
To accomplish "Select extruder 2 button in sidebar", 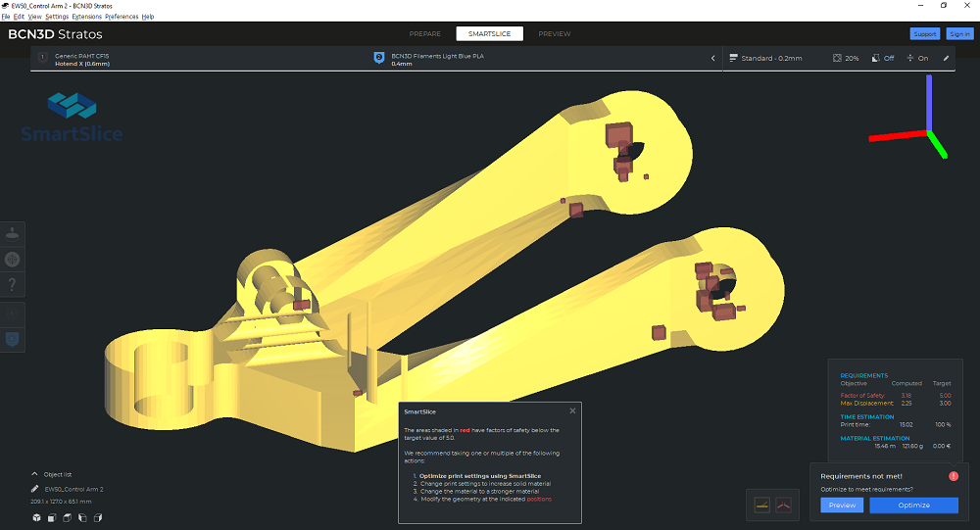I will (x=12, y=339).
